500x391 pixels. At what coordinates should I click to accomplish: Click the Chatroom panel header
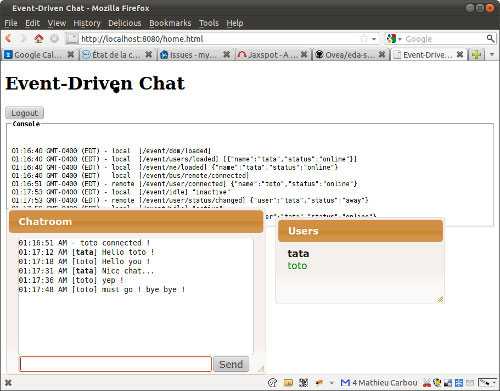(x=136, y=222)
